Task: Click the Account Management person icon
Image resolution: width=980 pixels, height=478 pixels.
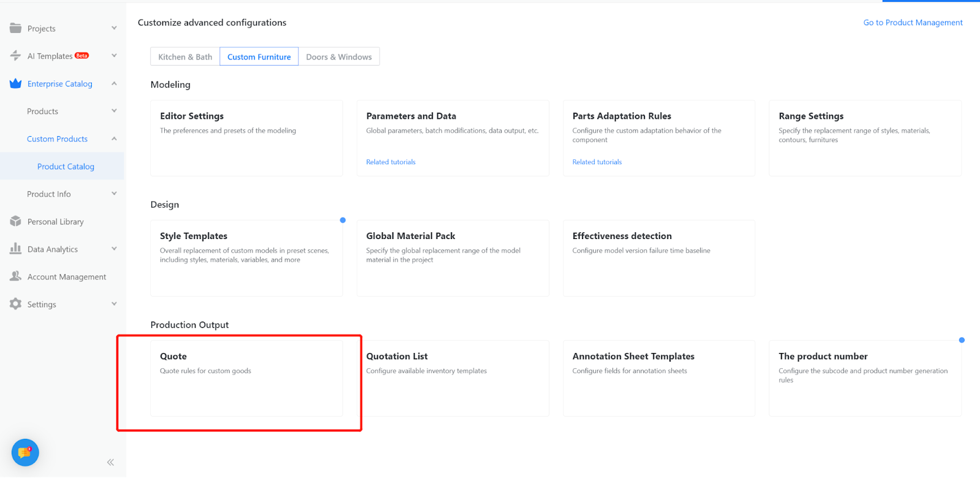Action: (15, 276)
